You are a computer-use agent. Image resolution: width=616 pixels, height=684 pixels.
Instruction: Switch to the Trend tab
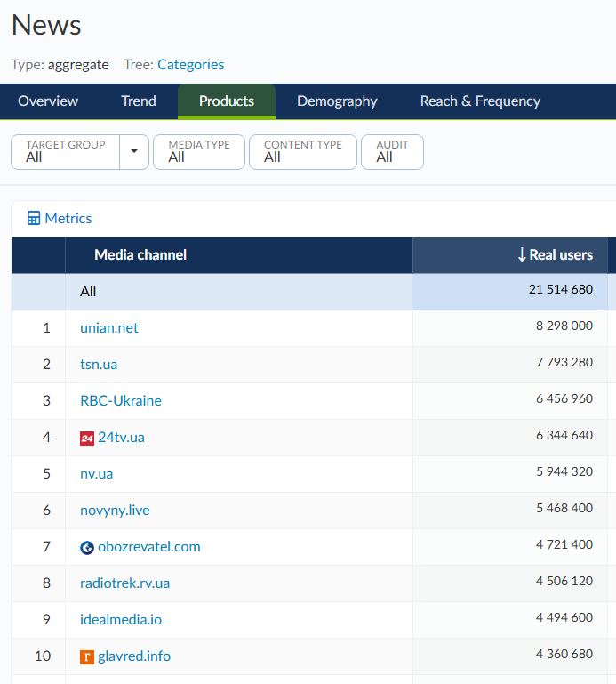pyautogui.click(x=139, y=101)
